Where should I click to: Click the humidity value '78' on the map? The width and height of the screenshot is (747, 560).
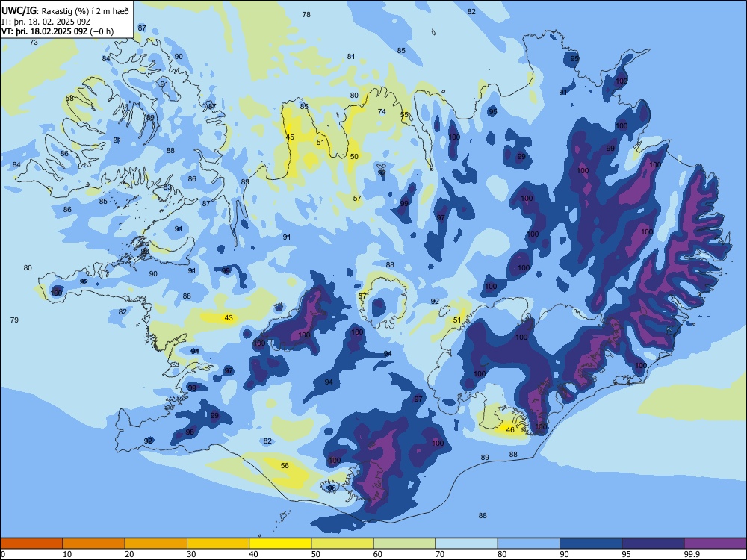(x=306, y=15)
